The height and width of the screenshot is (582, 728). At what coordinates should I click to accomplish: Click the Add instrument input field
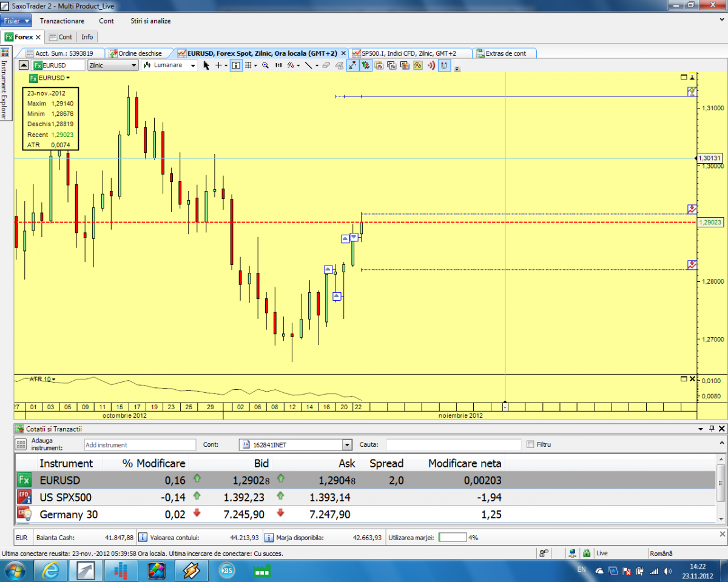(x=140, y=445)
